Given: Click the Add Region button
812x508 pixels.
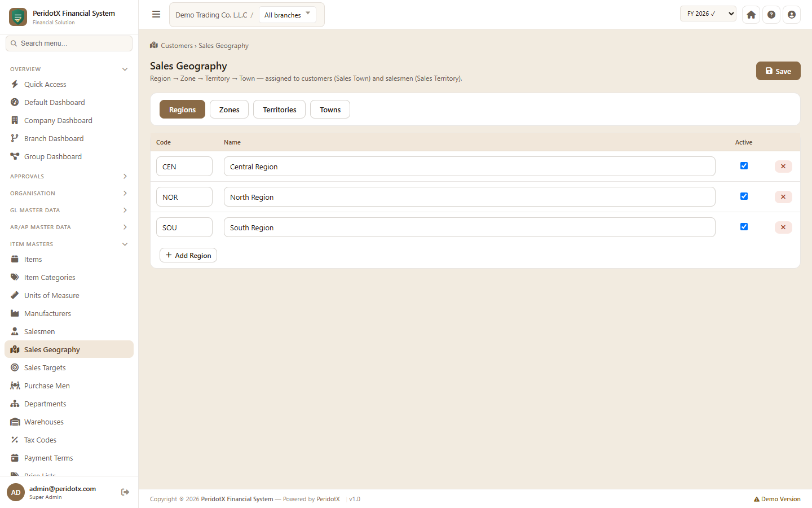Looking at the screenshot, I should 188,255.
